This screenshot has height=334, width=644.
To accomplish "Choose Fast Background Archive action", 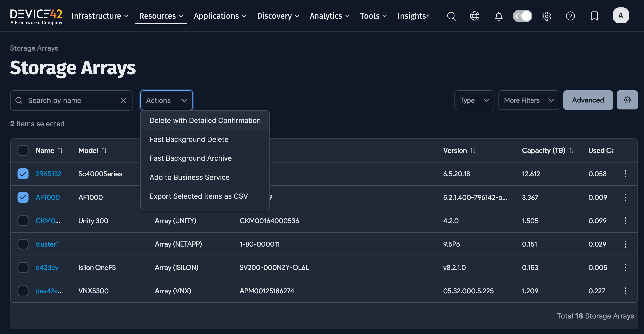I will coord(190,158).
